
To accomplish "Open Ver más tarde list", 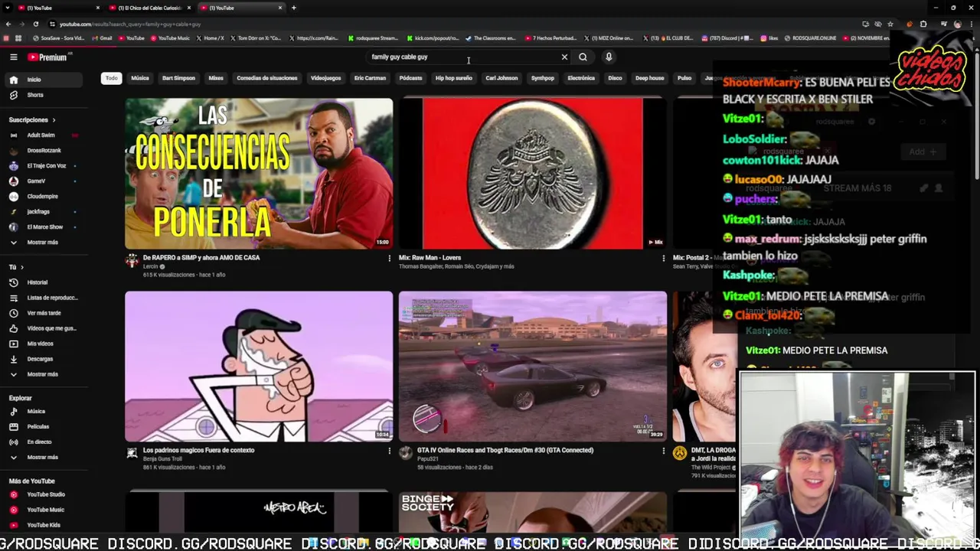I will (x=44, y=313).
